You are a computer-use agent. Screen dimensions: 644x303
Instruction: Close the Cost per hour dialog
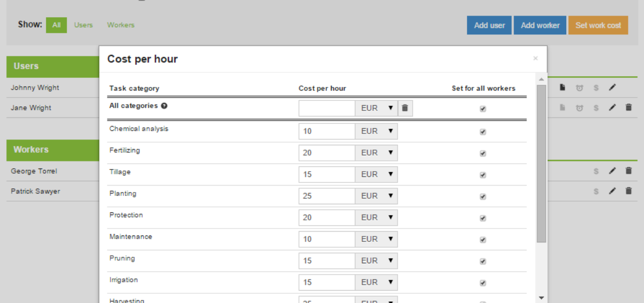[535, 58]
